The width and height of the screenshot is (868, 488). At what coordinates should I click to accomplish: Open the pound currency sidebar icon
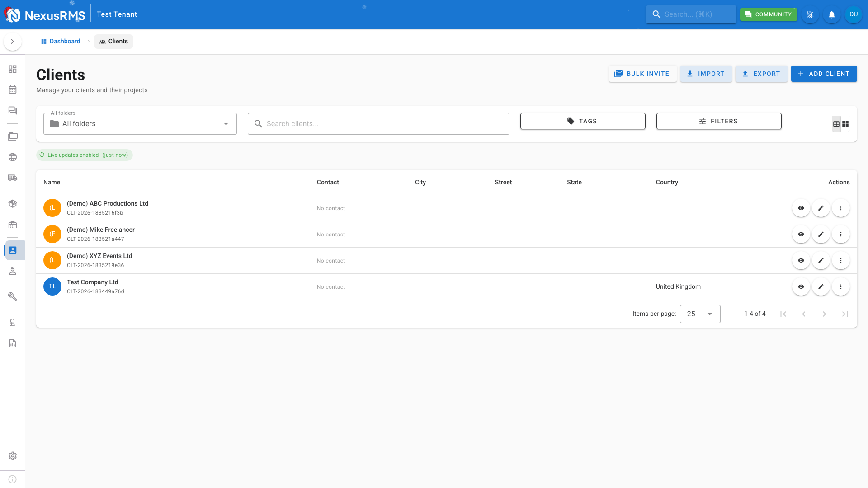[x=13, y=323]
